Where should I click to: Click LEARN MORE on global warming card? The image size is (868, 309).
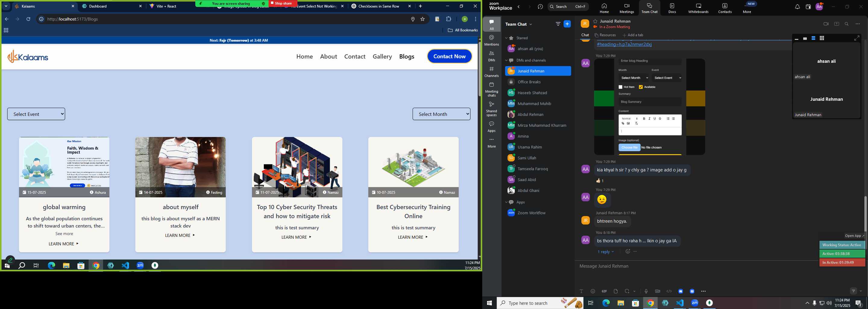point(64,244)
